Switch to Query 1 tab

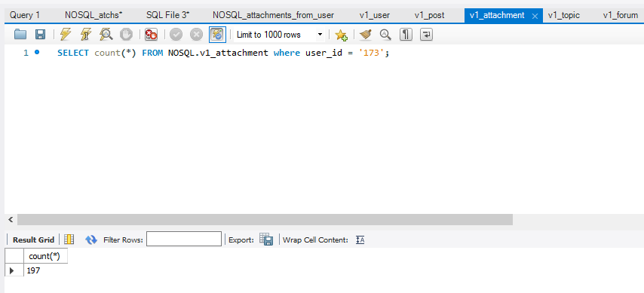[x=25, y=15]
